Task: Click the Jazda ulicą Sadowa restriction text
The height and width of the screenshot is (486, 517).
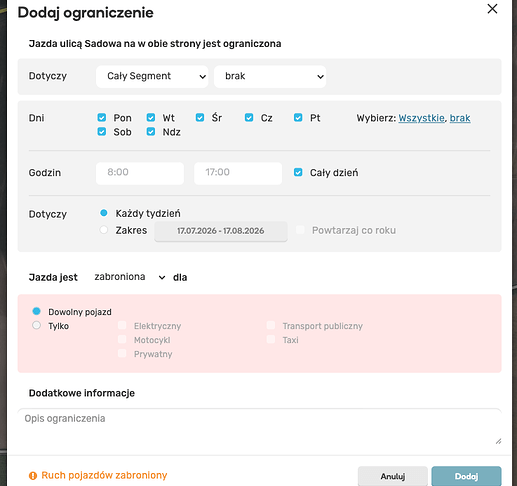Action: tap(155, 44)
